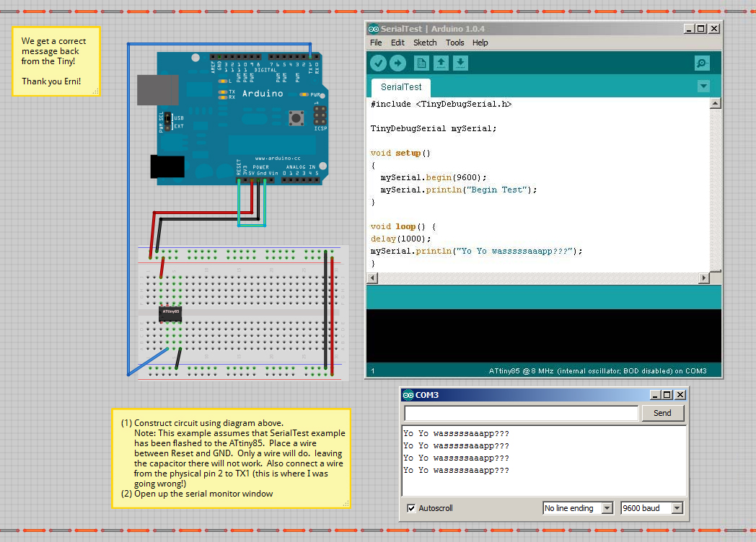Open the Sketch menu

click(x=425, y=43)
